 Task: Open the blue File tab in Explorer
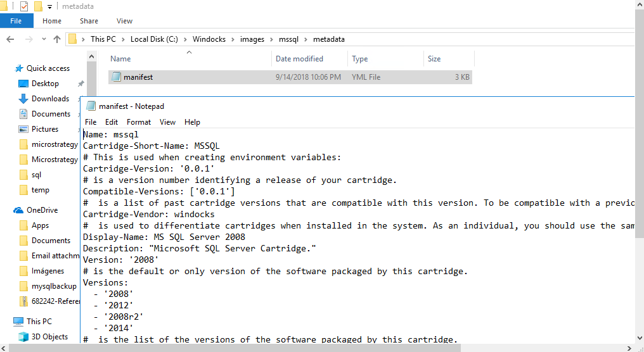(x=16, y=21)
